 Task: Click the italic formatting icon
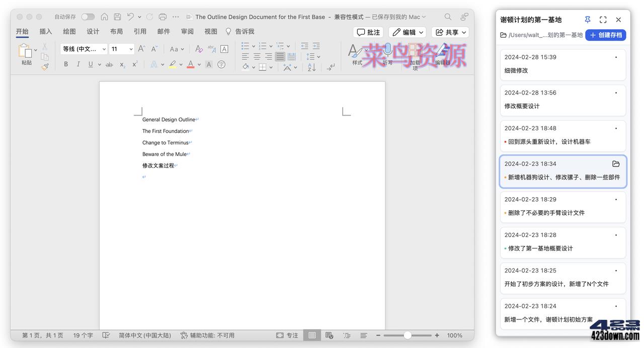click(78, 64)
